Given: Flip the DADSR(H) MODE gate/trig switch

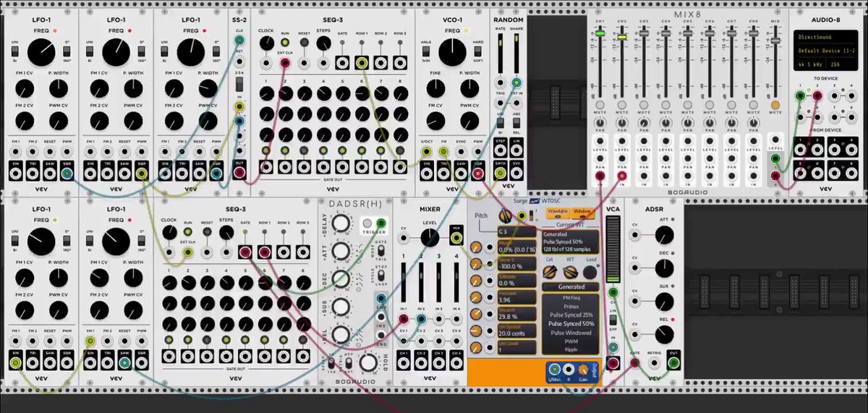Looking at the screenshot, I should point(380,250).
